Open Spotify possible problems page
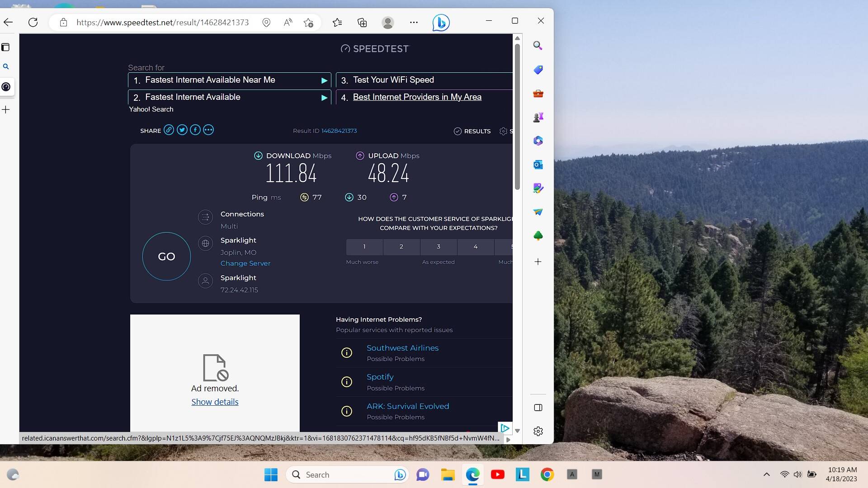This screenshot has width=868, height=488. coord(380,376)
